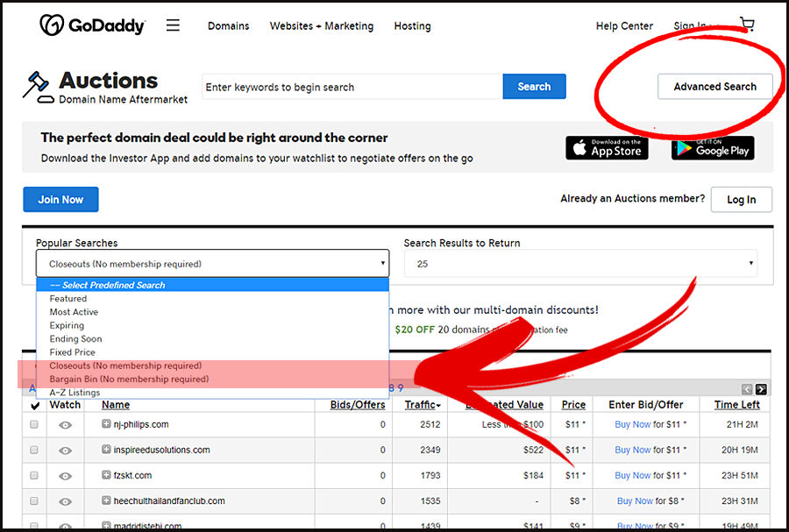The width and height of the screenshot is (789, 532).
Task: Sort table by Price column
Action: click(x=573, y=405)
